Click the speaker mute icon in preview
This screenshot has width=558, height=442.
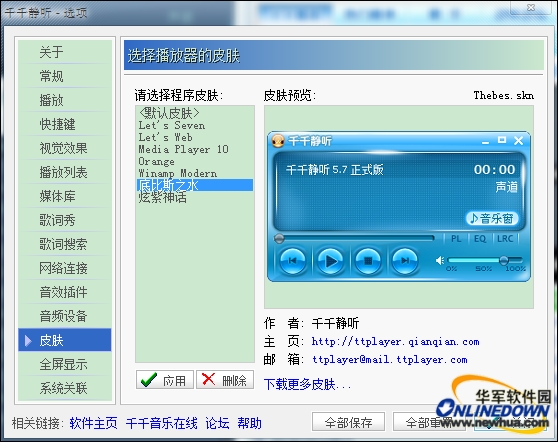pyautogui.click(x=440, y=261)
